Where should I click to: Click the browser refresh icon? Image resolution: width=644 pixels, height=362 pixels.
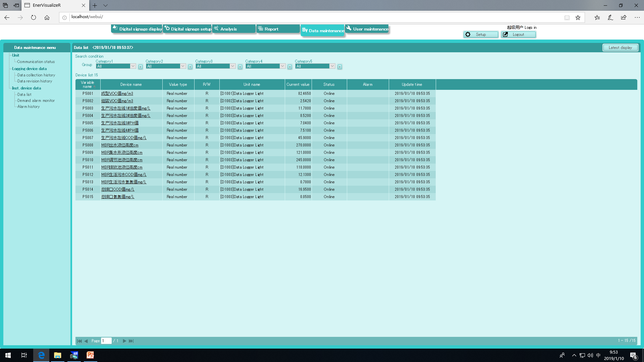[34, 17]
